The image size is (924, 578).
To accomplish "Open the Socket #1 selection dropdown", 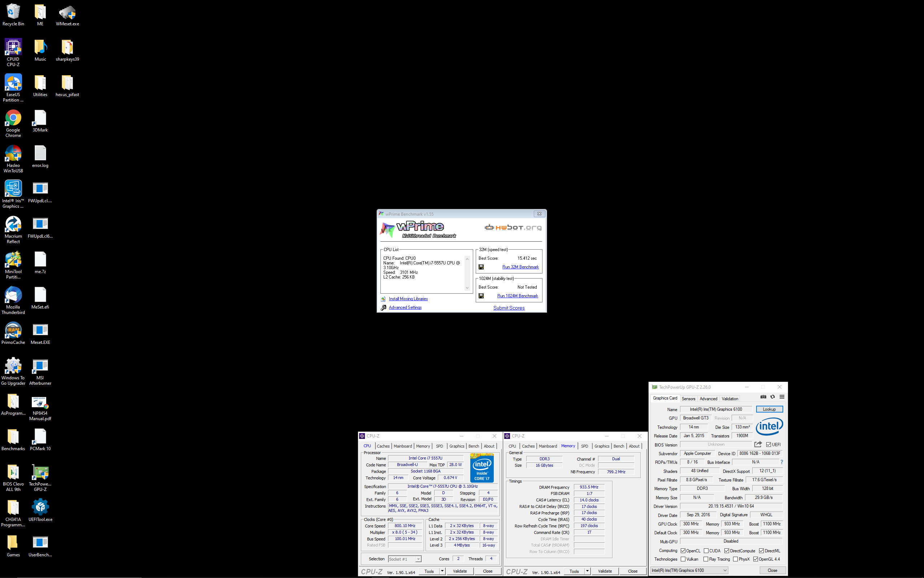I will pyautogui.click(x=405, y=559).
